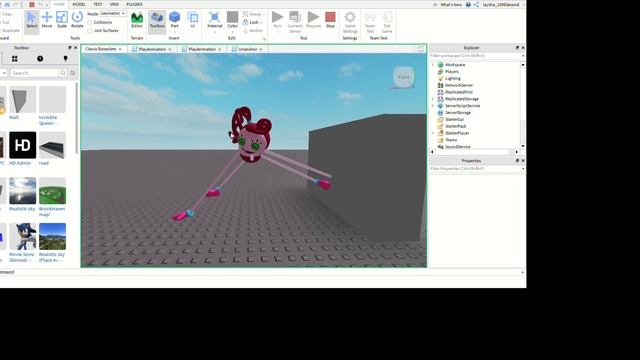Click the share icon in title bar
Screen dimensions: 640x360
[x=476, y=4]
